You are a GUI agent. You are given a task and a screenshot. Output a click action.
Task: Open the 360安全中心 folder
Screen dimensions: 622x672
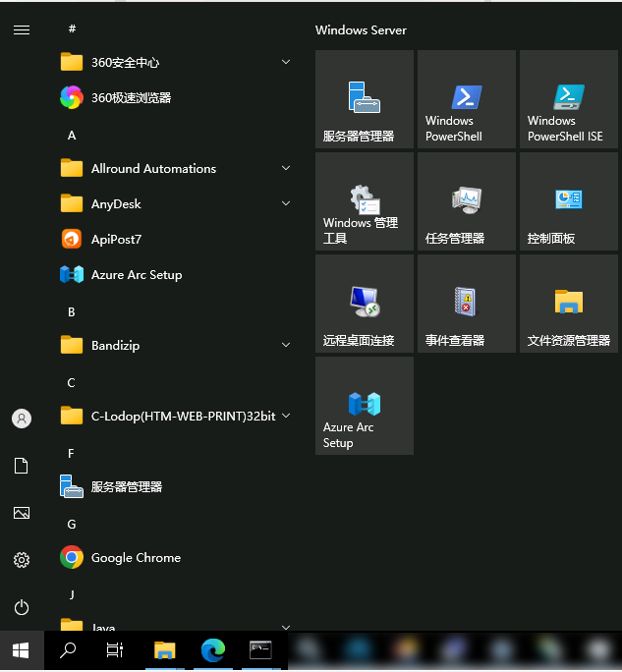[x=176, y=63]
